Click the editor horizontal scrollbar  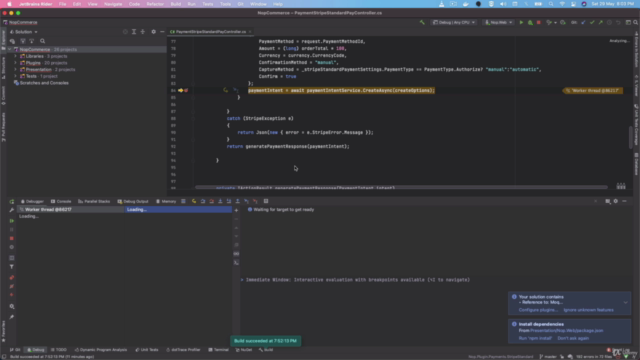point(401,187)
